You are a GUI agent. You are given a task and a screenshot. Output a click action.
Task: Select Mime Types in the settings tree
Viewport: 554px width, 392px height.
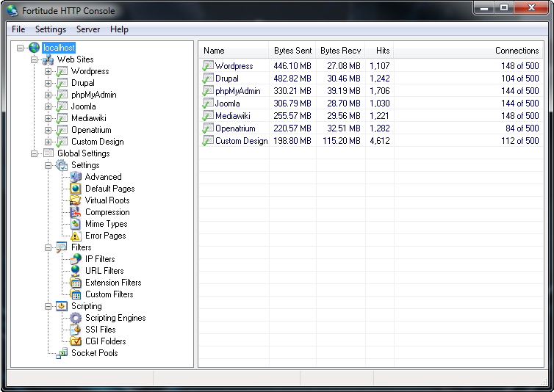pyautogui.click(x=106, y=224)
